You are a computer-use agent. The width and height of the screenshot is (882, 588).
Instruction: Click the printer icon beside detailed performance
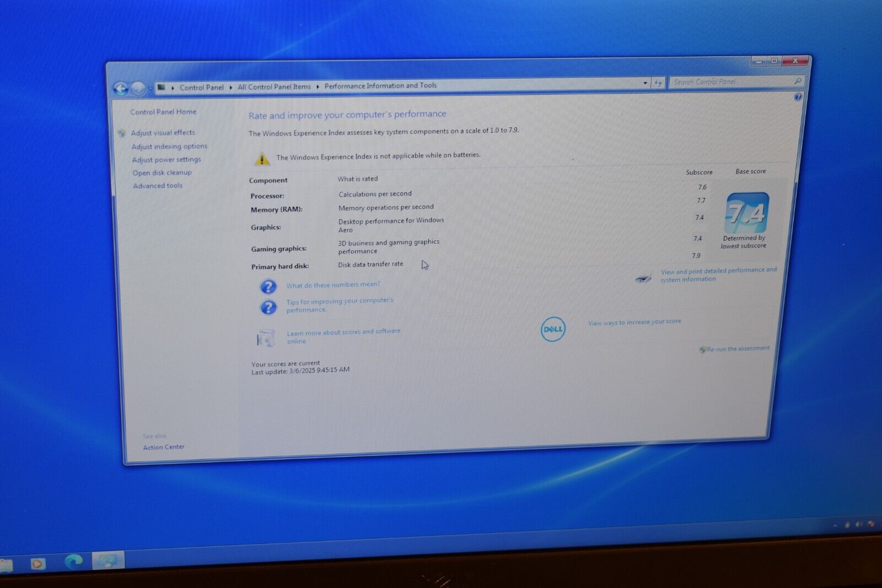[643, 278]
